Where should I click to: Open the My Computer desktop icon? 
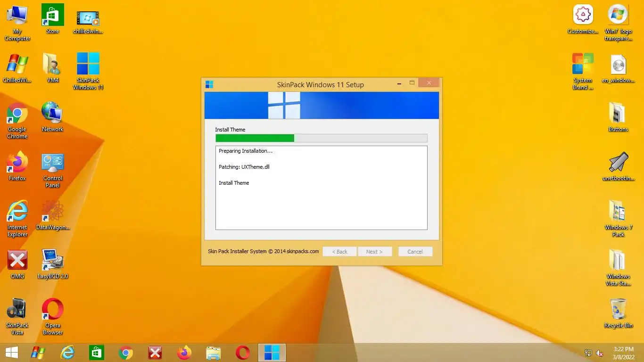pos(17,23)
